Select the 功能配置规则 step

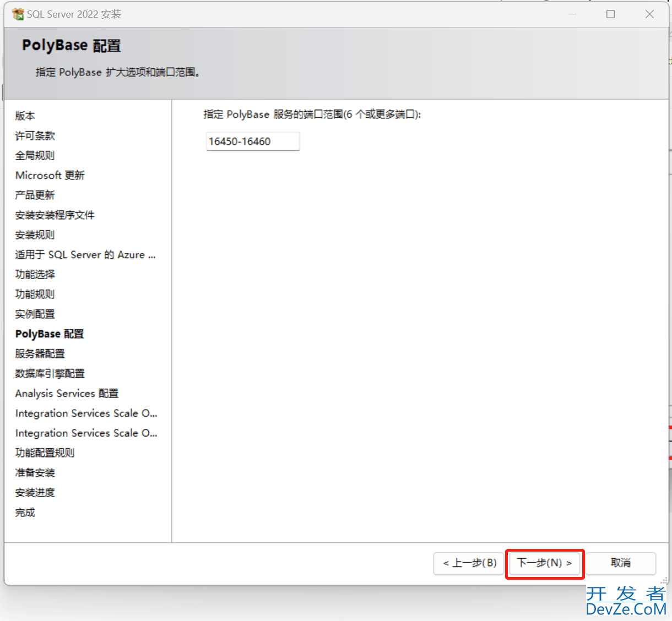[x=45, y=453]
